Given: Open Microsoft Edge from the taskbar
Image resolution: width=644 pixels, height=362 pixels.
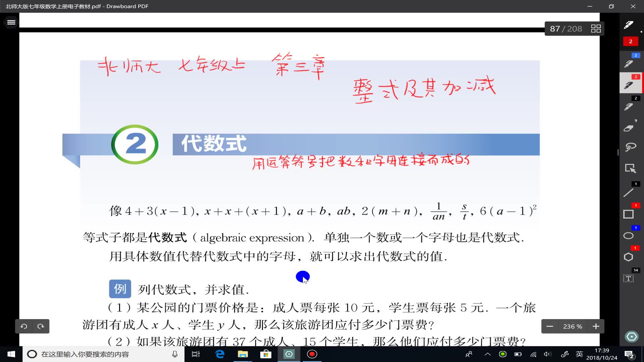Looking at the screenshot, I should click(x=220, y=354).
